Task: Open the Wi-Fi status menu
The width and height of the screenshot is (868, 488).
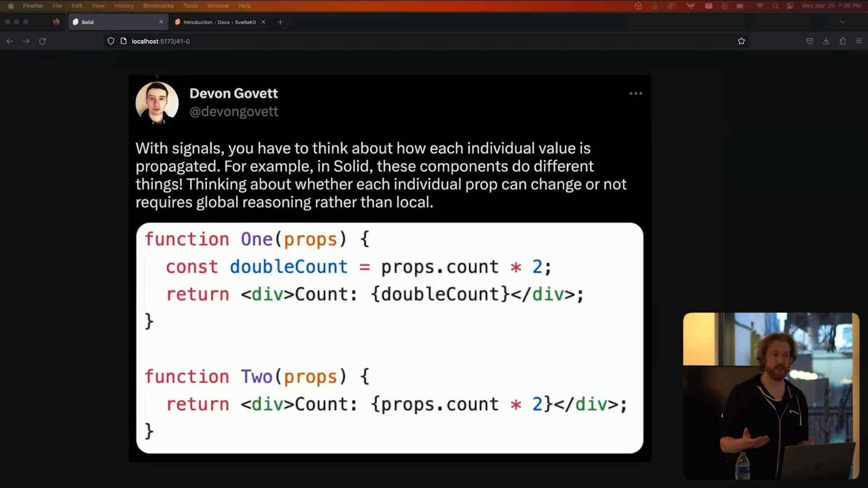Action: pyautogui.click(x=760, y=6)
